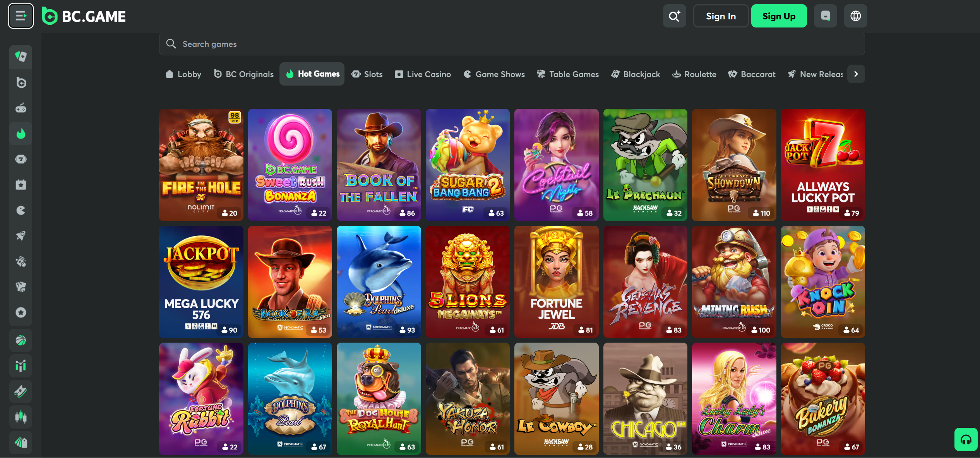
Task: Open Sugar Bang Bang 2 game
Action: [468, 165]
